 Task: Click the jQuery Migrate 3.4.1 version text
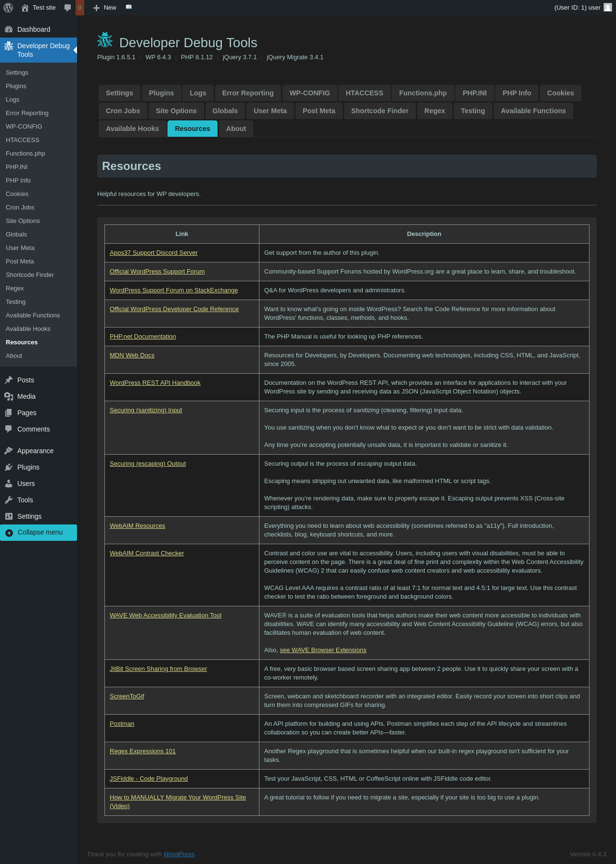click(x=295, y=57)
